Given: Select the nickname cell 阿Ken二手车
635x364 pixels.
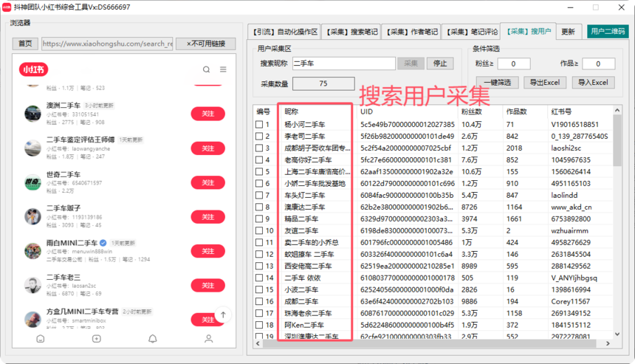Looking at the screenshot, I should (x=304, y=325).
